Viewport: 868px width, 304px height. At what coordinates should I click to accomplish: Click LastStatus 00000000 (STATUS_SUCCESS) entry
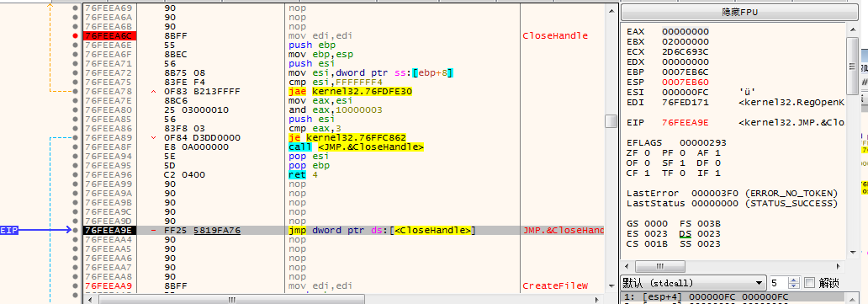click(732, 203)
